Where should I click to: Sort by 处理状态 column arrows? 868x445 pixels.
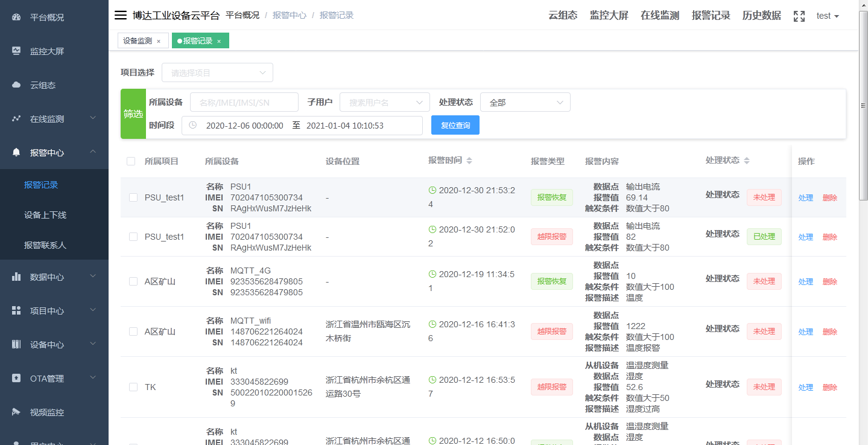747,161
